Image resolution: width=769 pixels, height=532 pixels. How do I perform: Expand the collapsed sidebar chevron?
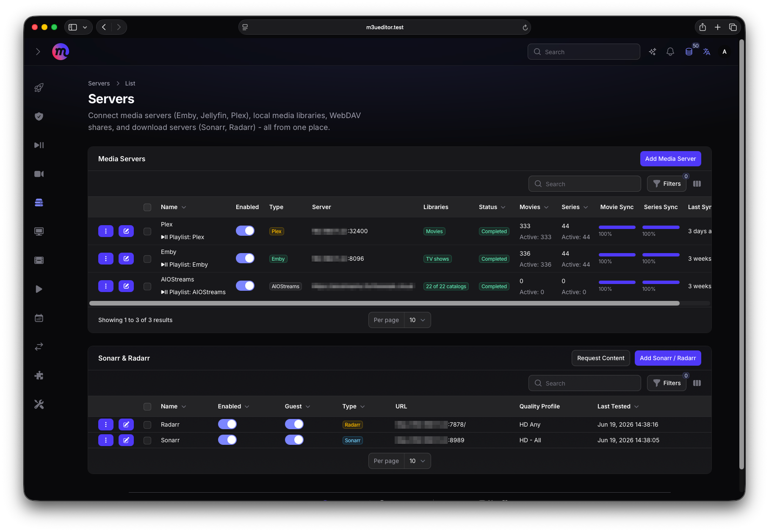click(x=38, y=52)
